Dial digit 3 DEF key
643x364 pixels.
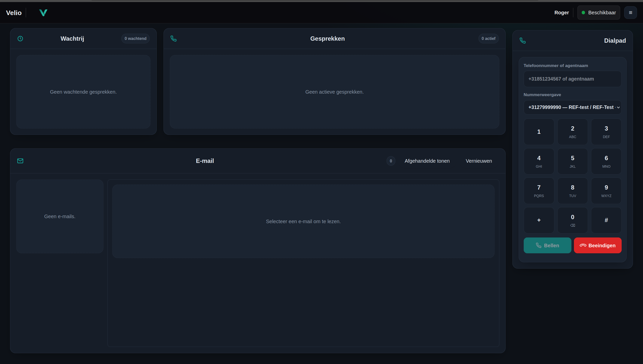click(606, 132)
